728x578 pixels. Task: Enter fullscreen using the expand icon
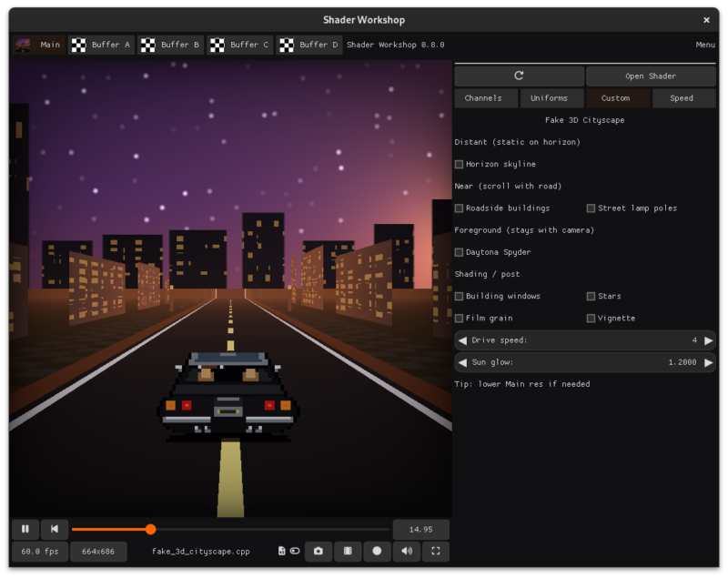coord(436,551)
